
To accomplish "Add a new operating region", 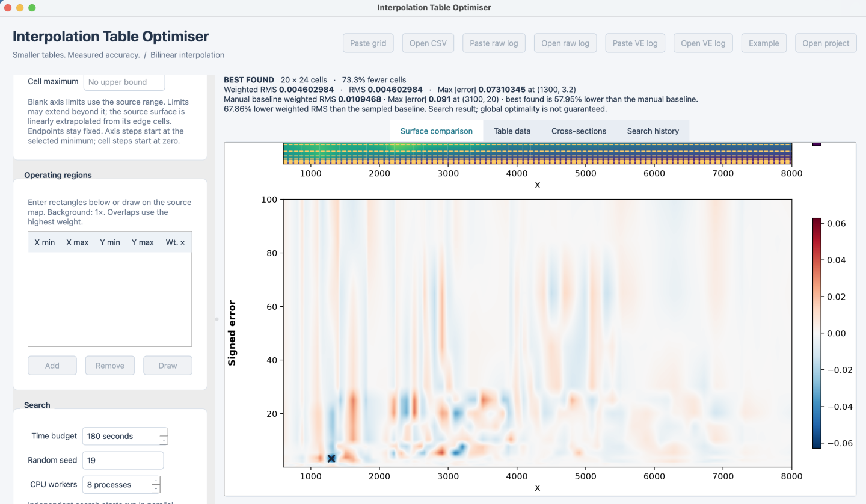I will pyautogui.click(x=52, y=366).
